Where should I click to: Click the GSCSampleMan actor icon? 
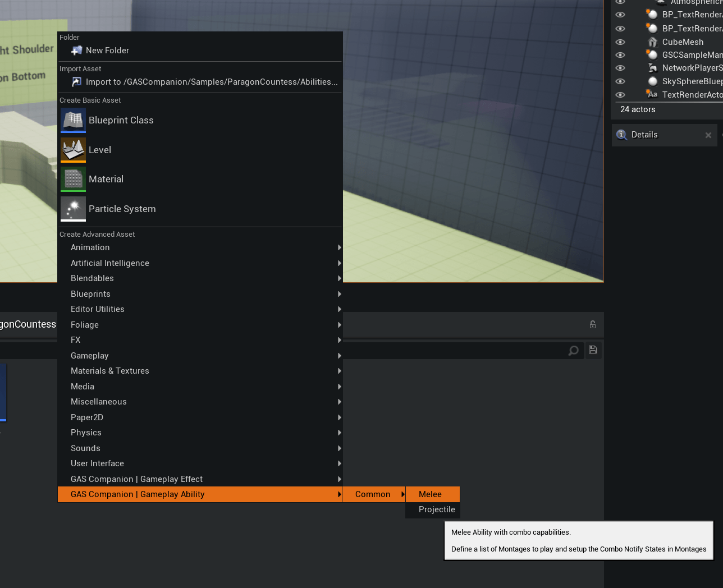(x=652, y=54)
